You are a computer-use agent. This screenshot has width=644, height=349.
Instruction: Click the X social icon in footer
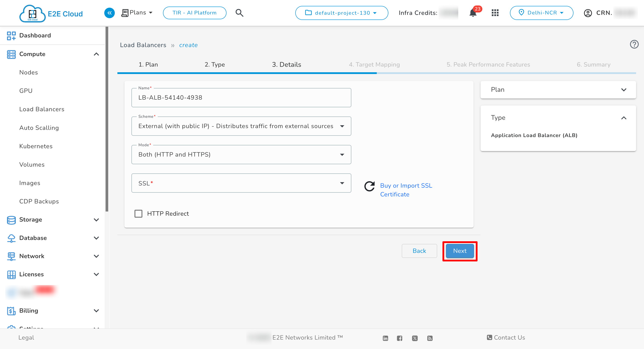pyautogui.click(x=415, y=338)
